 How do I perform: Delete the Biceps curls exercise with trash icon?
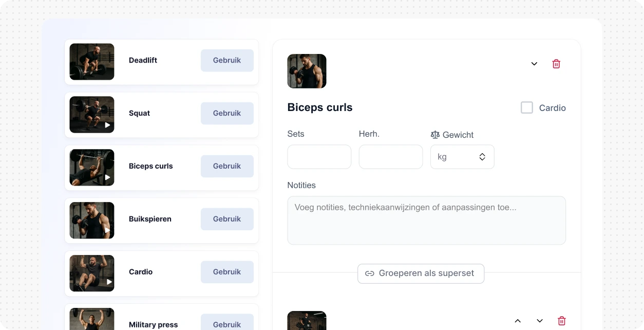pyautogui.click(x=556, y=64)
